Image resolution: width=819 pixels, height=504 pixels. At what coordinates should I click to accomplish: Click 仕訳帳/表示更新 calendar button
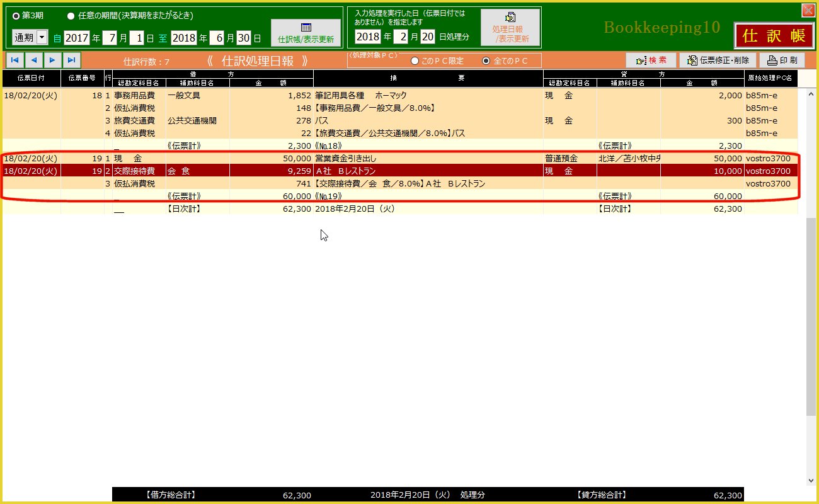click(306, 33)
